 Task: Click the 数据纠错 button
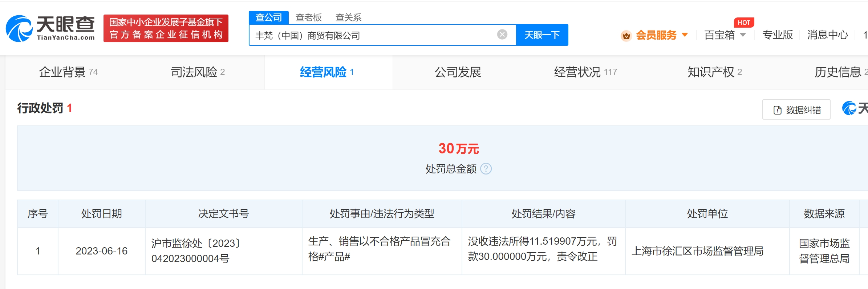pyautogui.click(x=796, y=110)
